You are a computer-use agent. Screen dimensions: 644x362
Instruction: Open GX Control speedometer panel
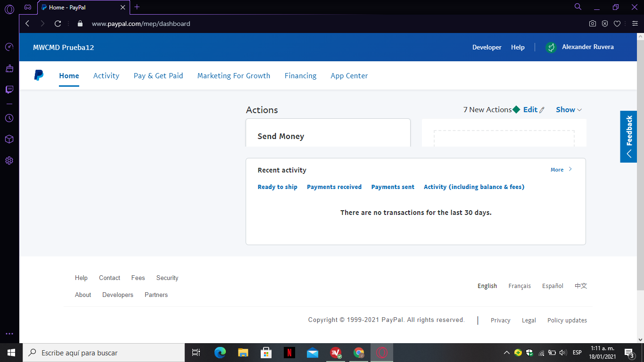[x=9, y=47]
